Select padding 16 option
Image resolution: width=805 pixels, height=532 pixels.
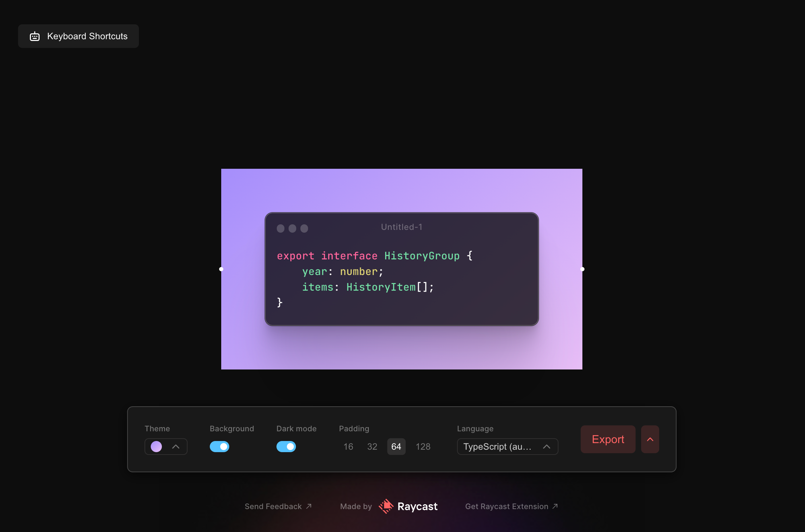coord(348,447)
